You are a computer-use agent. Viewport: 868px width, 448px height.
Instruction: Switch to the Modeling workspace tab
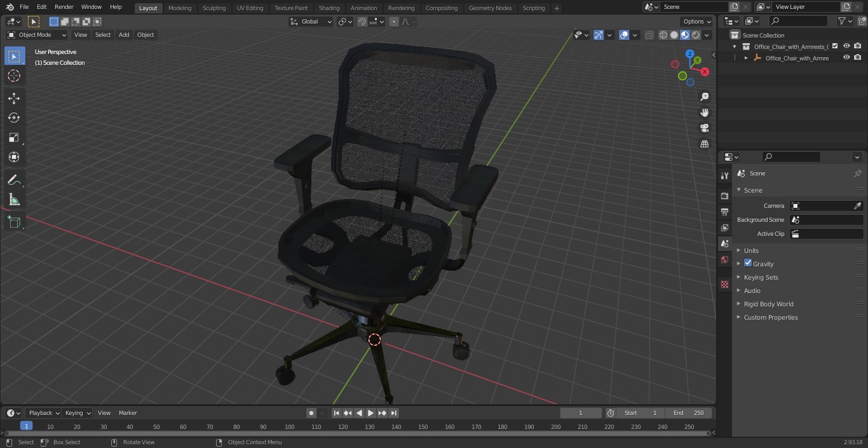point(180,8)
